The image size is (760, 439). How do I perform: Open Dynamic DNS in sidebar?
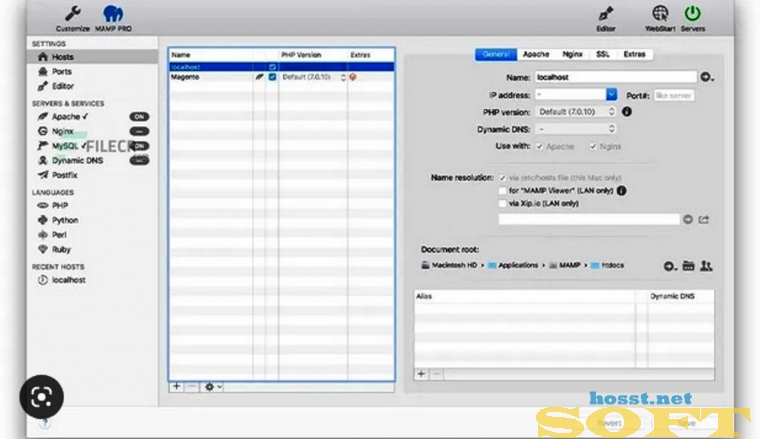click(78, 160)
